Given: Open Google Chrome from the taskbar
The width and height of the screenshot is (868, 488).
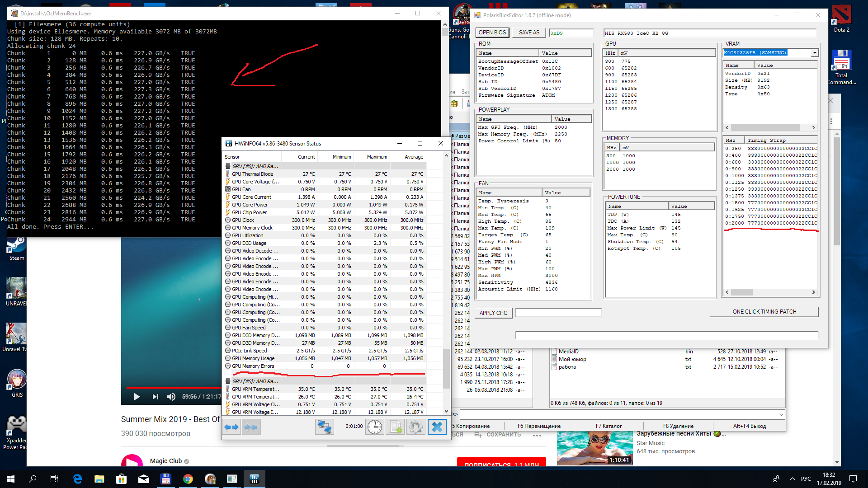Looking at the screenshot, I should tap(188, 479).
